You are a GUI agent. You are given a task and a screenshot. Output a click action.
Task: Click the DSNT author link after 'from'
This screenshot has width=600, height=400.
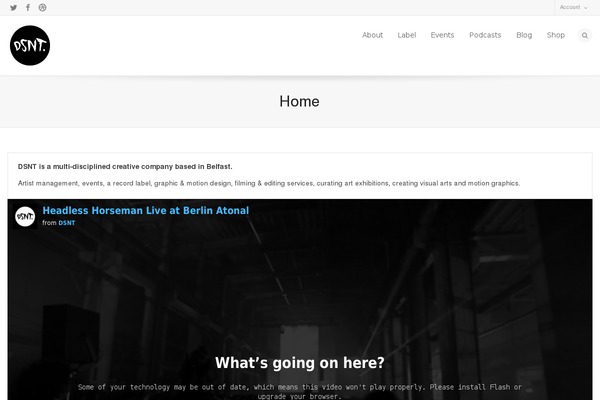[x=67, y=223]
